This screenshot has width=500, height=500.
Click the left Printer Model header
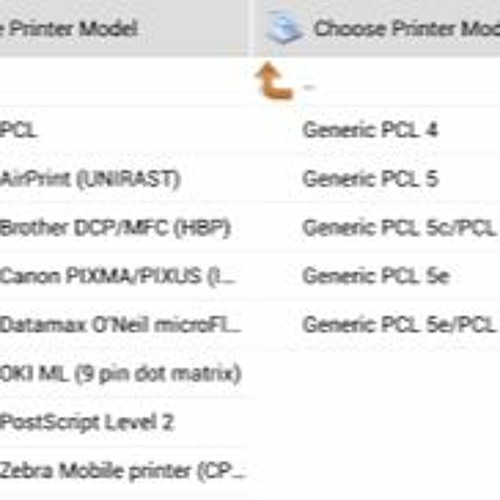pos(69,29)
